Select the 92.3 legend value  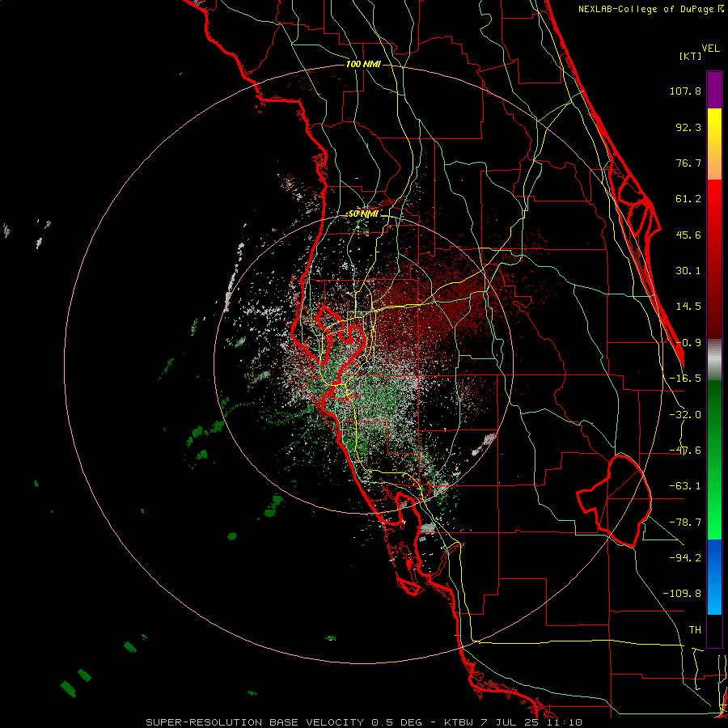(688, 127)
